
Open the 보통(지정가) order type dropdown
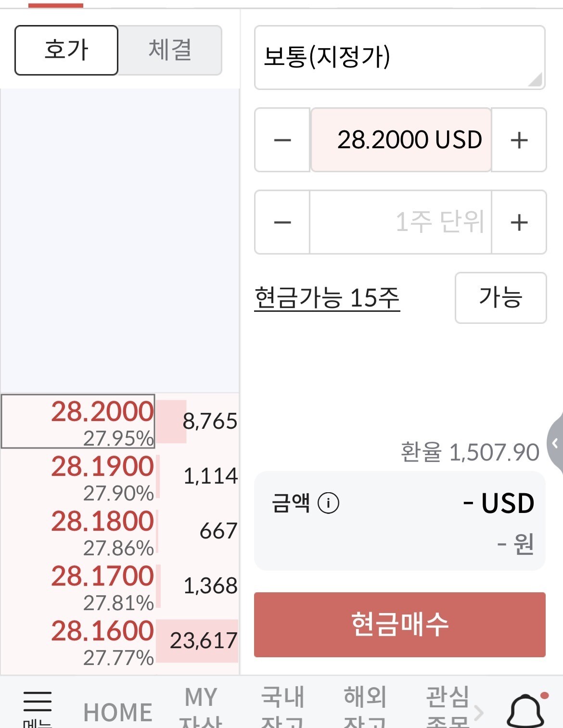[x=400, y=57]
